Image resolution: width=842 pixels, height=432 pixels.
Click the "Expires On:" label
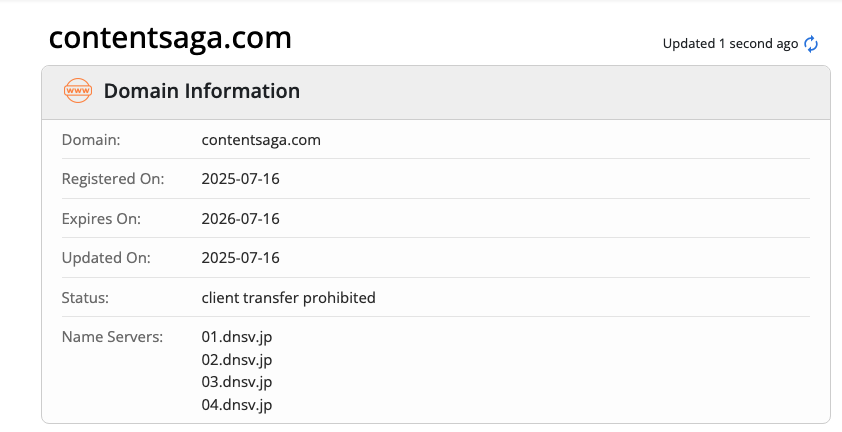click(101, 218)
